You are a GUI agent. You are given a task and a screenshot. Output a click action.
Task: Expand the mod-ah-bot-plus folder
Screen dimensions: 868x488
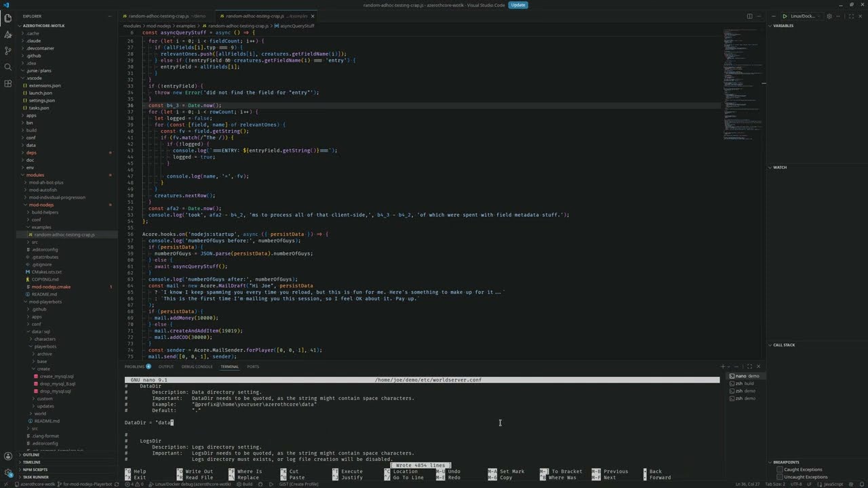point(46,182)
